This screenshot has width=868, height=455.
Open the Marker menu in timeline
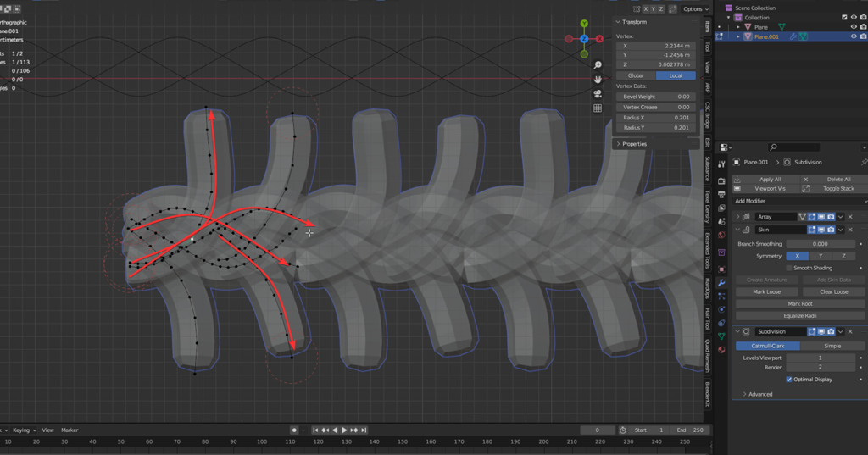70,430
